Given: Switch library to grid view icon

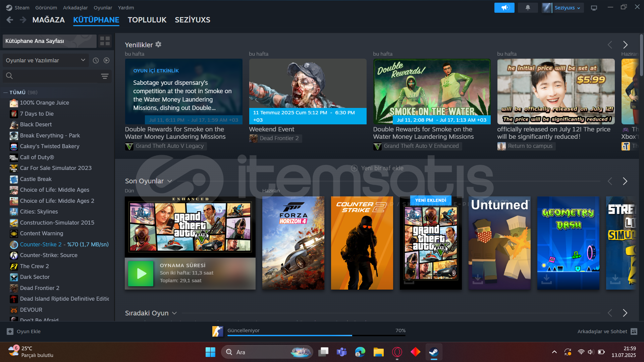Looking at the screenshot, I should coord(105,41).
